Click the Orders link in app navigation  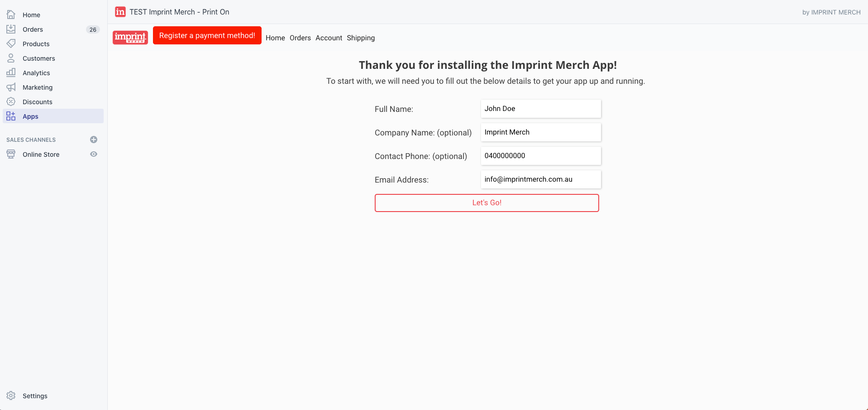point(300,38)
